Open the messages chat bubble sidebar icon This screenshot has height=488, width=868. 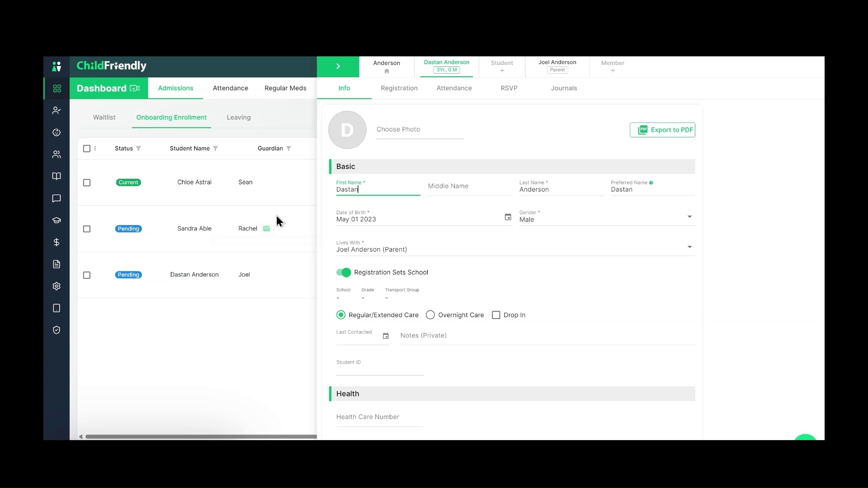(x=57, y=198)
